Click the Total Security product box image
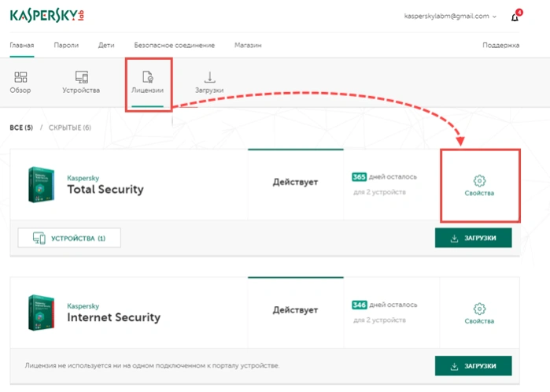 pyautogui.click(x=42, y=185)
